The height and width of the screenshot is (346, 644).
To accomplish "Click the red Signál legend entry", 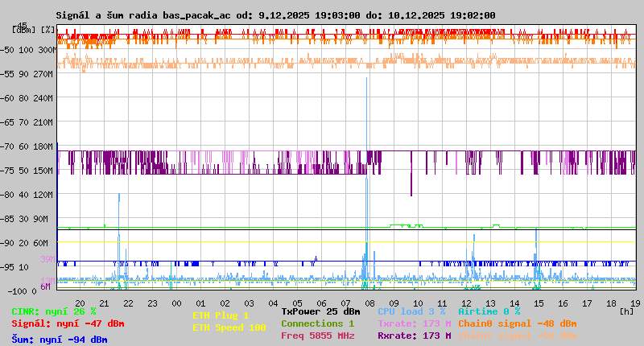I will point(68,323).
